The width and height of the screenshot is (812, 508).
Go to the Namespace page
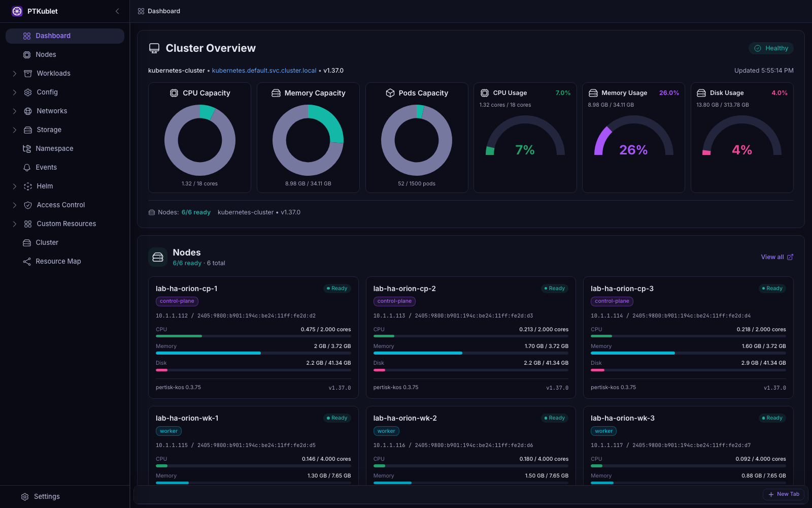pos(65,149)
